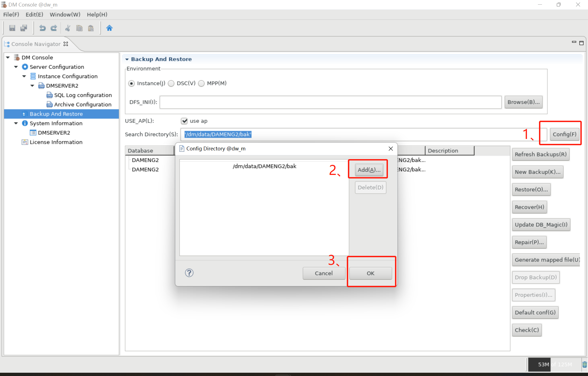This screenshot has height=376, width=588.
Task: Click the New Backup(K)... button
Action: coord(538,172)
